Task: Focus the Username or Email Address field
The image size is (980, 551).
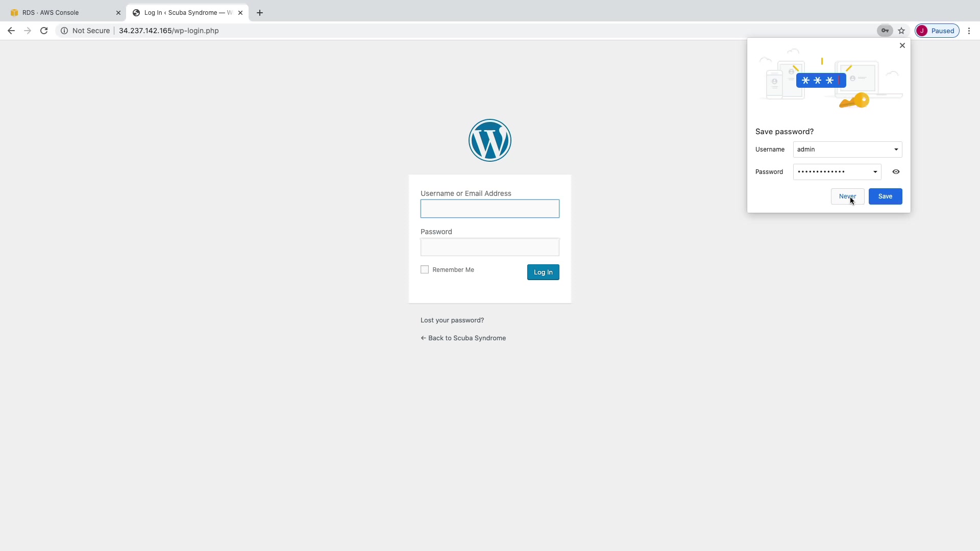Action: pyautogui.click(x=489, y=209)
